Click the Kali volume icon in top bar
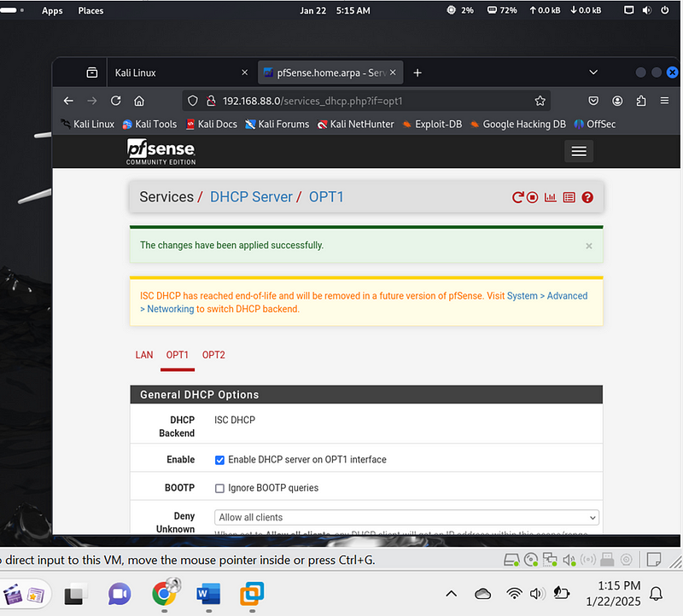Image resolution: width=683 pixels, height=616 pixels. click(647, 10)
